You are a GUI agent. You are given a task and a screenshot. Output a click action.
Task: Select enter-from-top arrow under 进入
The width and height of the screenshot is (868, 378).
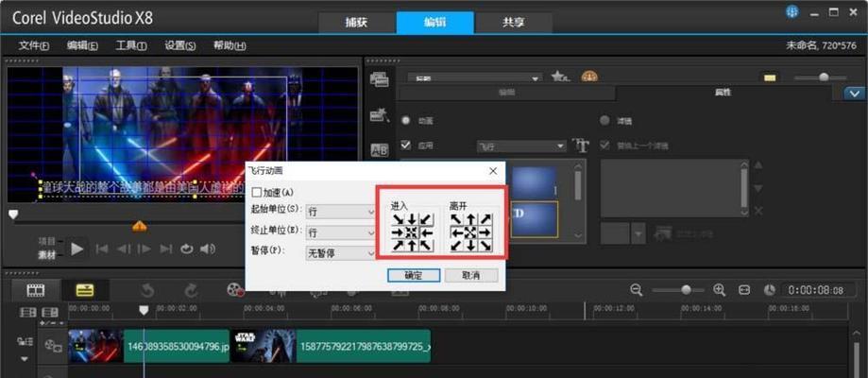(411, 219)
